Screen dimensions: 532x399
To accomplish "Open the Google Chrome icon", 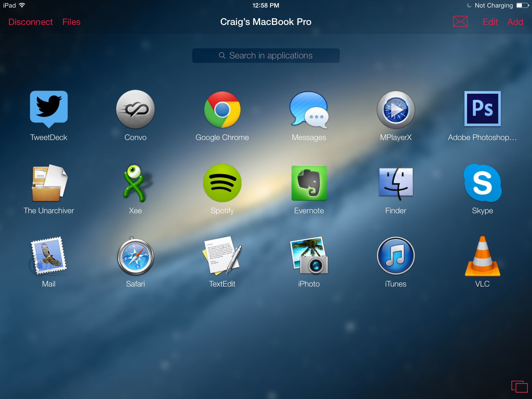I will [222, 109].
